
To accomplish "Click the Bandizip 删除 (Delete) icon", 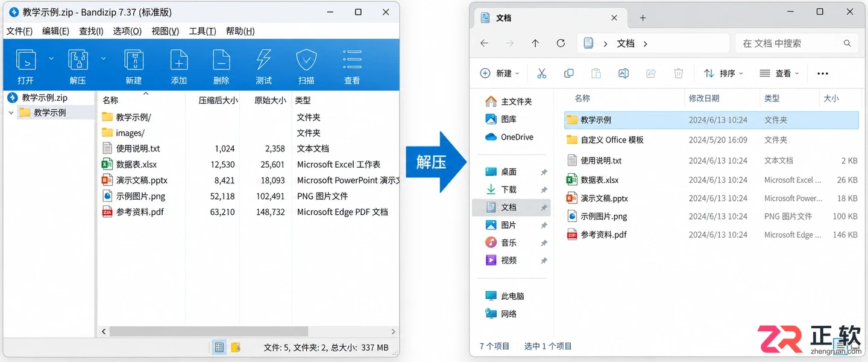I will point(221,60).
